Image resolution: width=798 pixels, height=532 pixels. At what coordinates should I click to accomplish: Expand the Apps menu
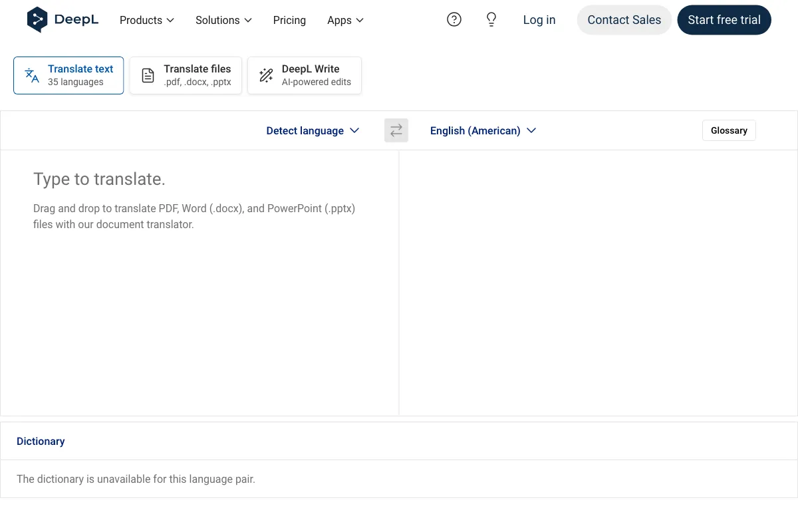(x=345, y=20)
